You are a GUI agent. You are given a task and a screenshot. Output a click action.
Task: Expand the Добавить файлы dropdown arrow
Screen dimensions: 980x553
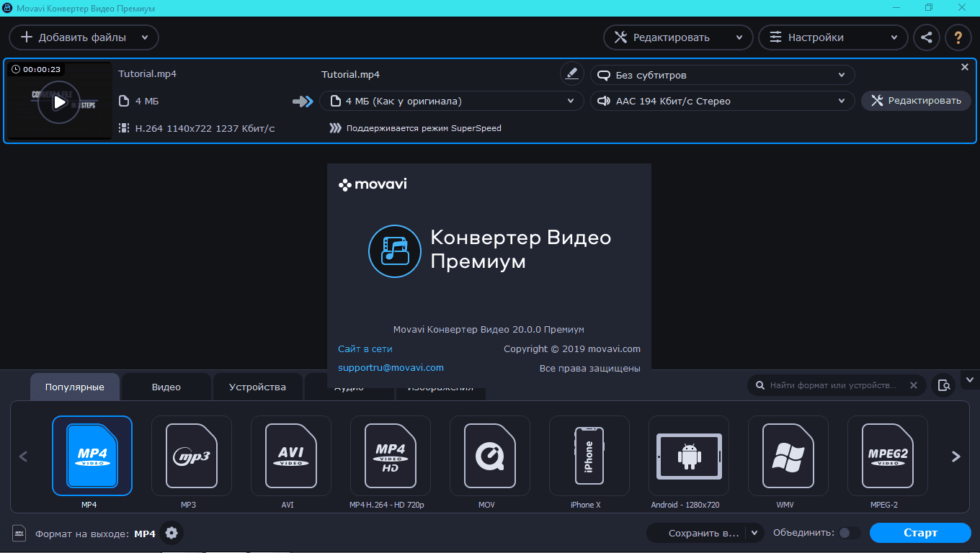145,37
